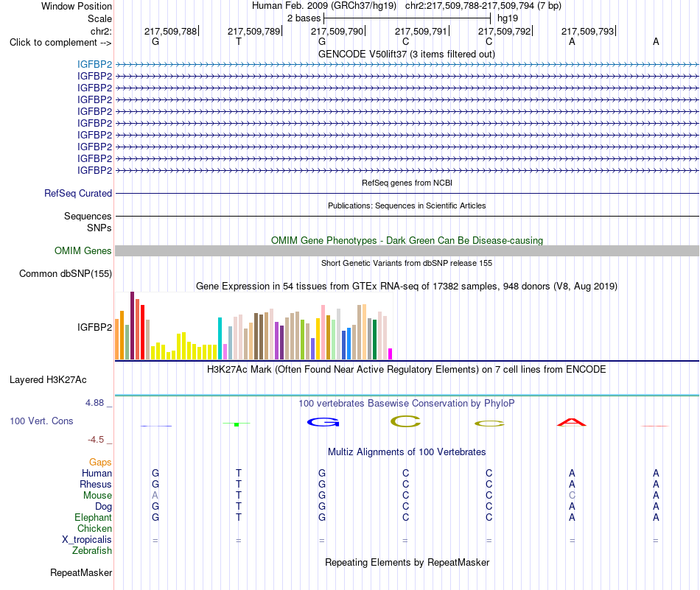Click 'Short Genetic Variants from dbSNP release 155'

click(407, 263)
